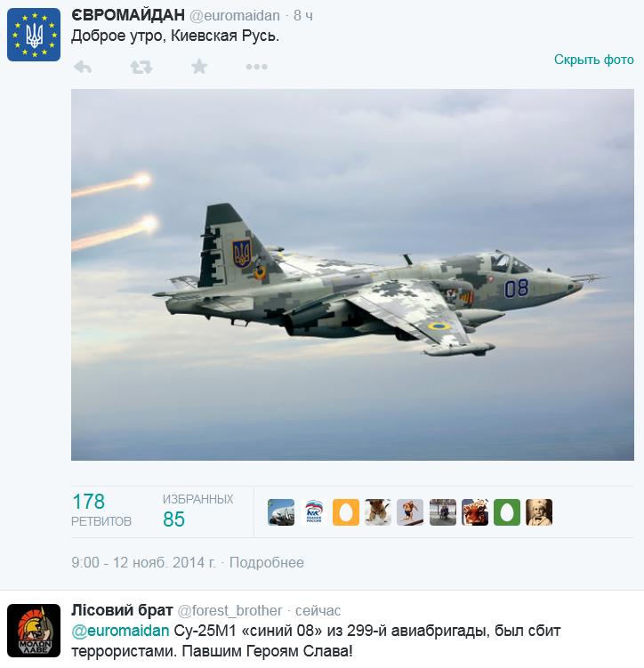644x668 pixels.
Task: View the 85 favorites list
Action: click(x=197, y=510)
